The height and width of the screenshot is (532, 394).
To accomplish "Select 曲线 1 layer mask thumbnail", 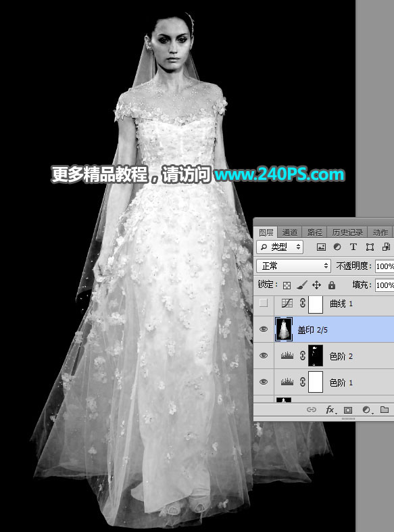I will coord(316,304).
